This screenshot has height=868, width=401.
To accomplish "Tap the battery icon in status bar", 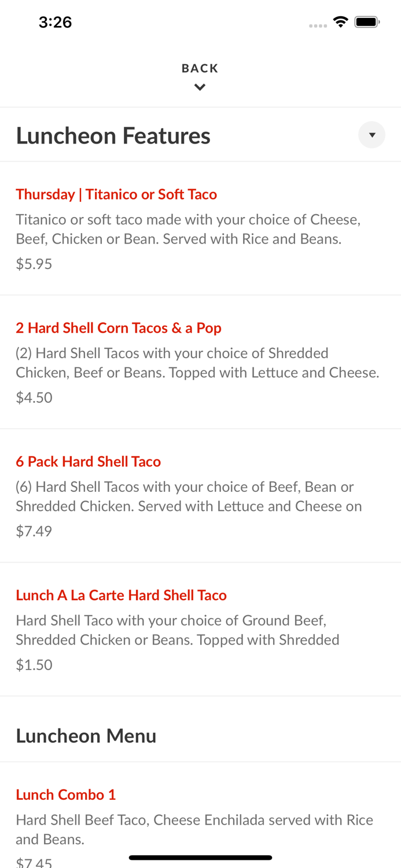I will (367, 22).
